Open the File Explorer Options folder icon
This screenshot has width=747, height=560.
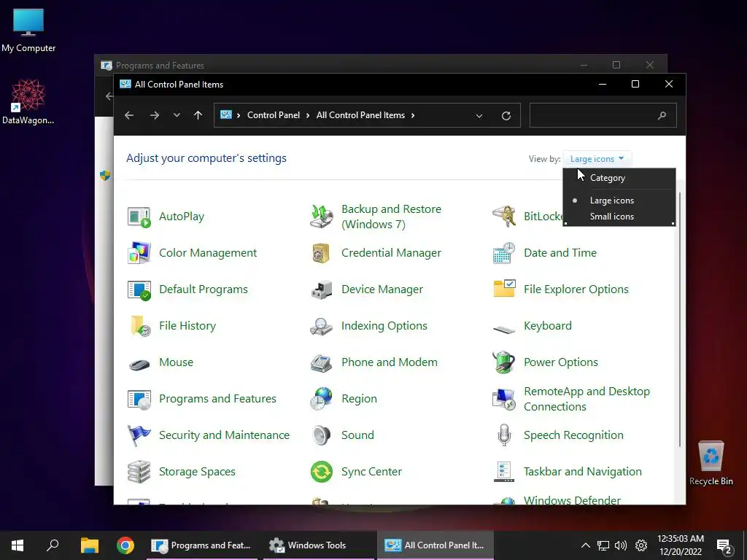point(504,289)
